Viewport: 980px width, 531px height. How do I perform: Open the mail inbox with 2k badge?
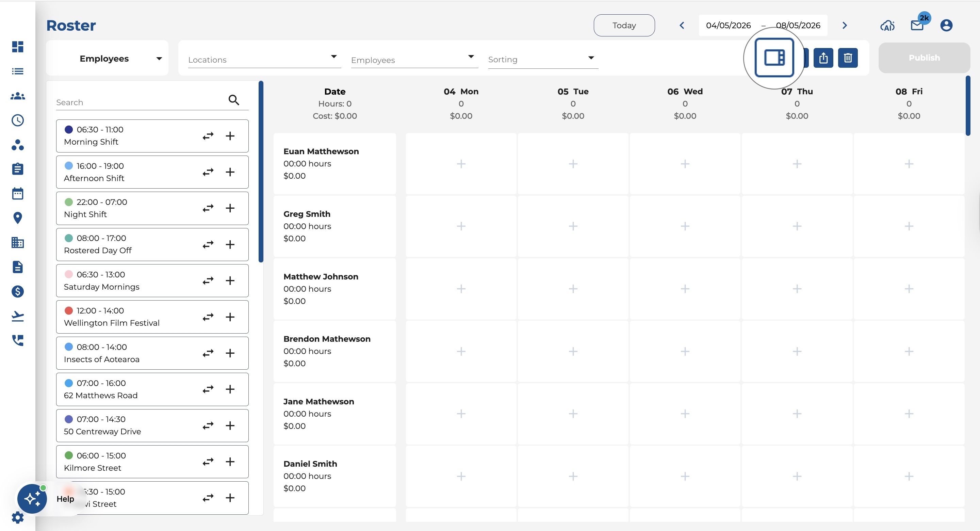[x=918, y=25]
